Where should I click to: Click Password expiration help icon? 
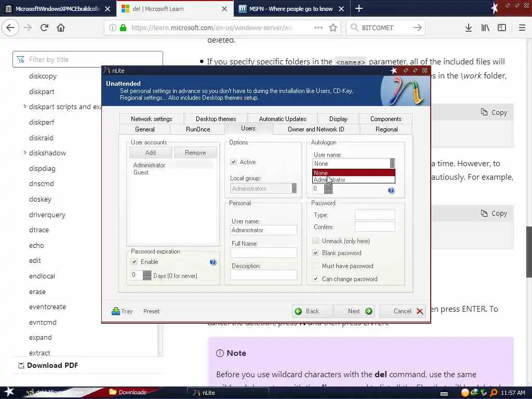tap(213, 262)
